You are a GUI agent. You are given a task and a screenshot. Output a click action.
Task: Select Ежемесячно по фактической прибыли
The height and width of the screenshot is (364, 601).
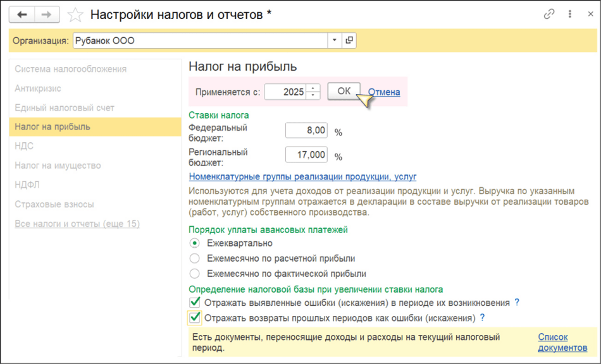click(195, 274)
